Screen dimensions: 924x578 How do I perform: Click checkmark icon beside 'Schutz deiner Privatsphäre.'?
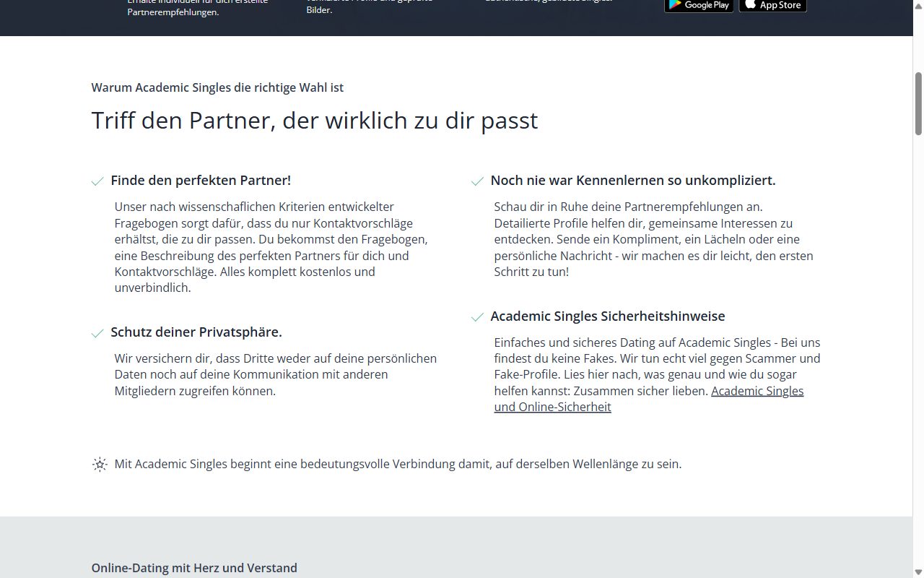click(x=97, y=333)
